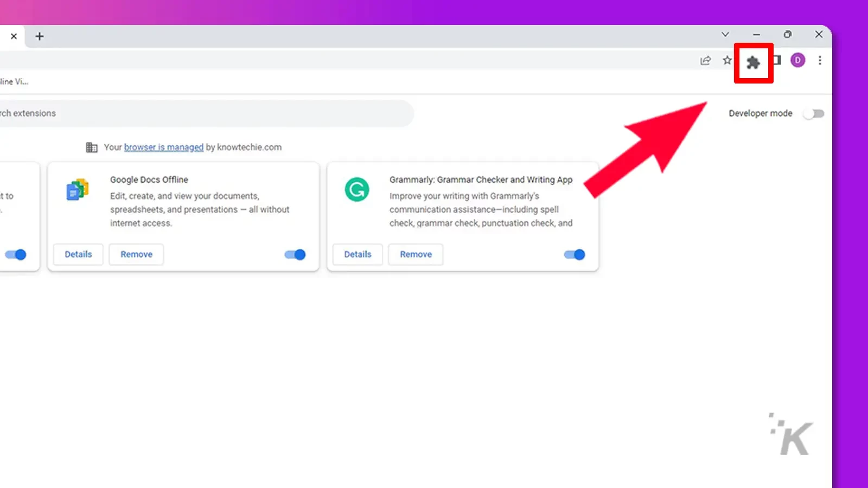Close the current browser tab
The image size is (868, 488).
14,36
